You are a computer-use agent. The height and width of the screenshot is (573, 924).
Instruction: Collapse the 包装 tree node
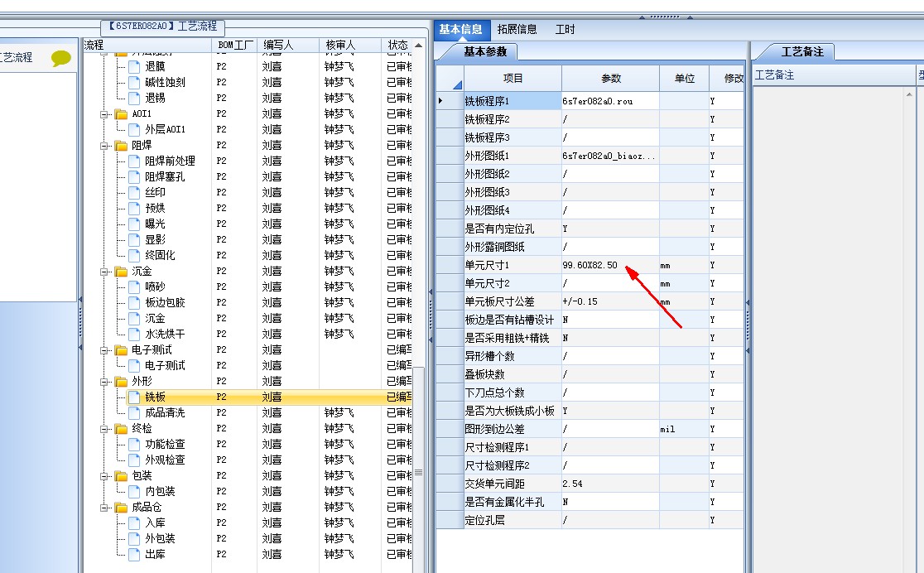click(x=104, y=476)
